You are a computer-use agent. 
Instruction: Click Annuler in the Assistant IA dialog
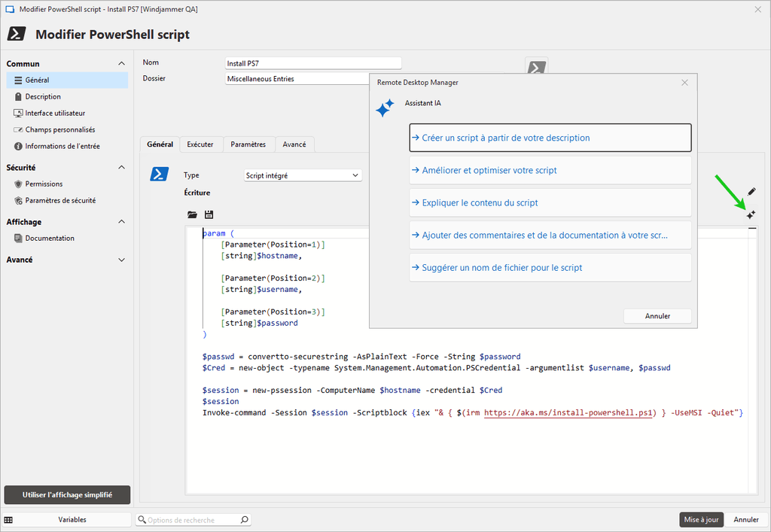tap(657, 316)
